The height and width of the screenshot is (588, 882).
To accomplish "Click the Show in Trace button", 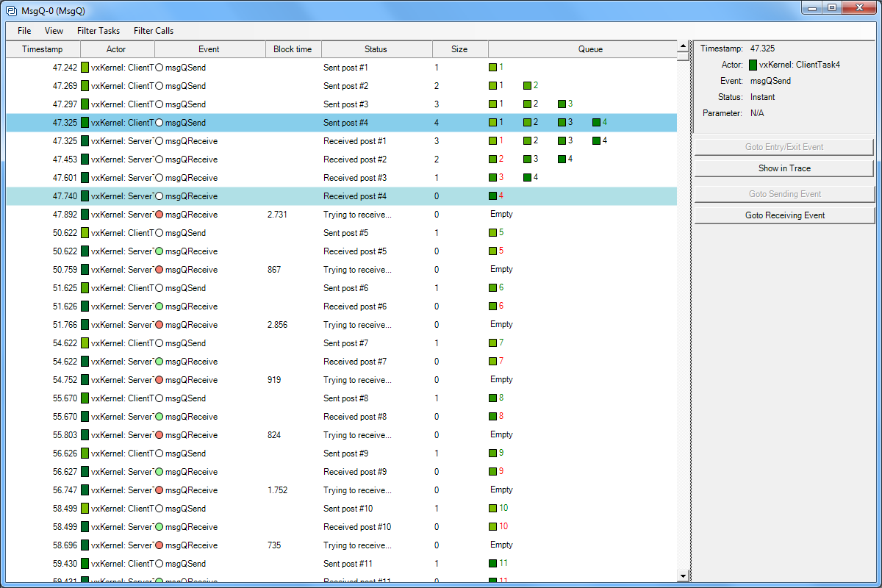I will click(784, 168).
